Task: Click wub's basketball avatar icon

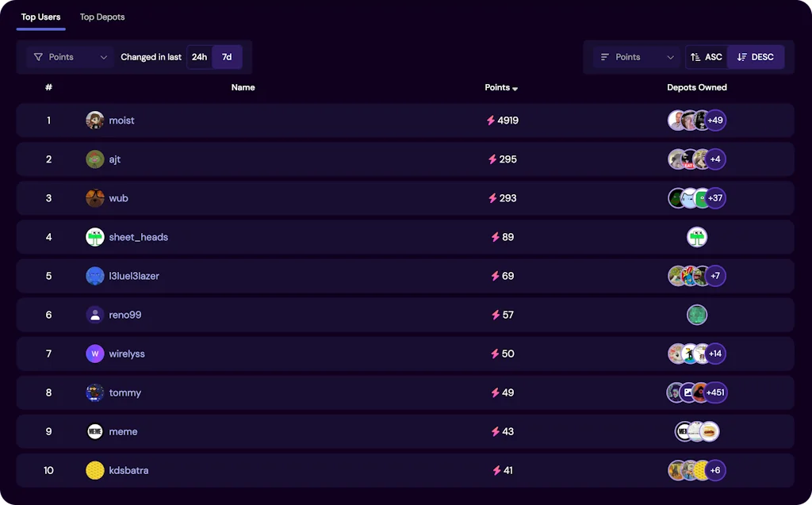Action: [95, 198]
